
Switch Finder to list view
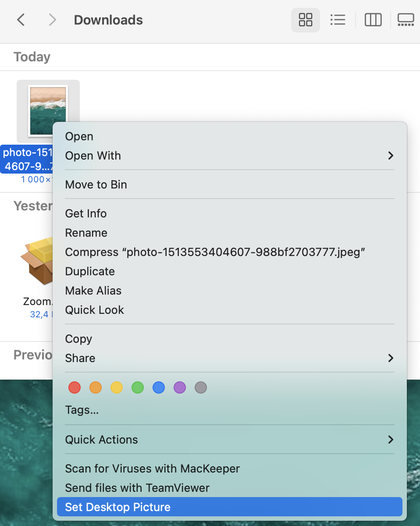pyautogui.click(x=338, y=20)
